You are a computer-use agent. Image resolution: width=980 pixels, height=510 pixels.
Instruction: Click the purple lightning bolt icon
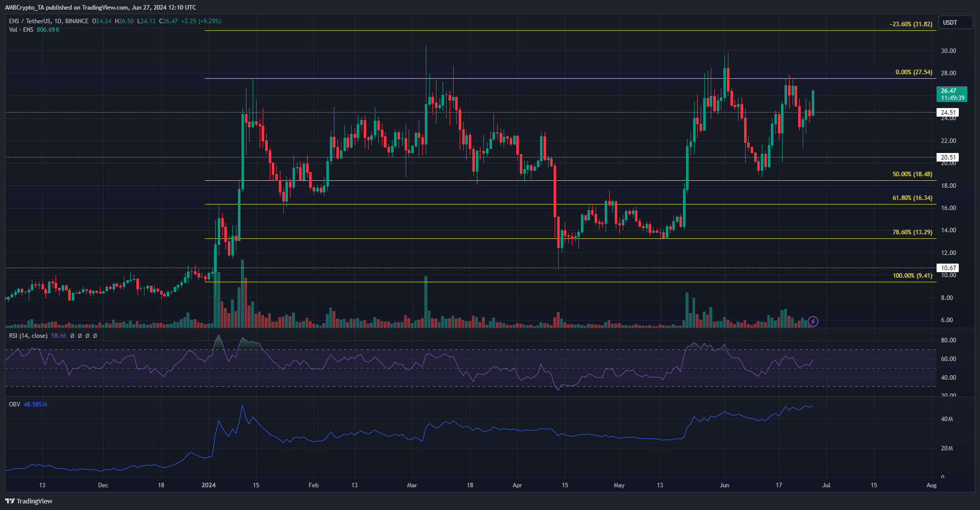click(x=813, y=321)
